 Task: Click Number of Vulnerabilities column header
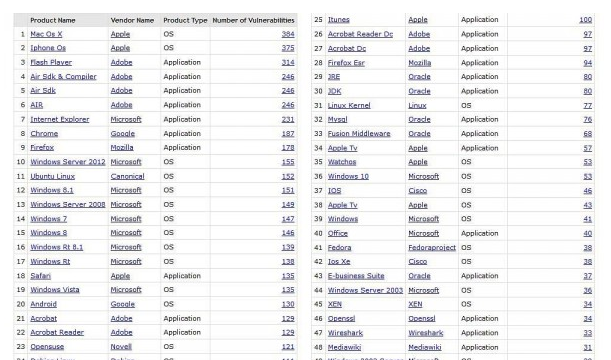(253, 20)
